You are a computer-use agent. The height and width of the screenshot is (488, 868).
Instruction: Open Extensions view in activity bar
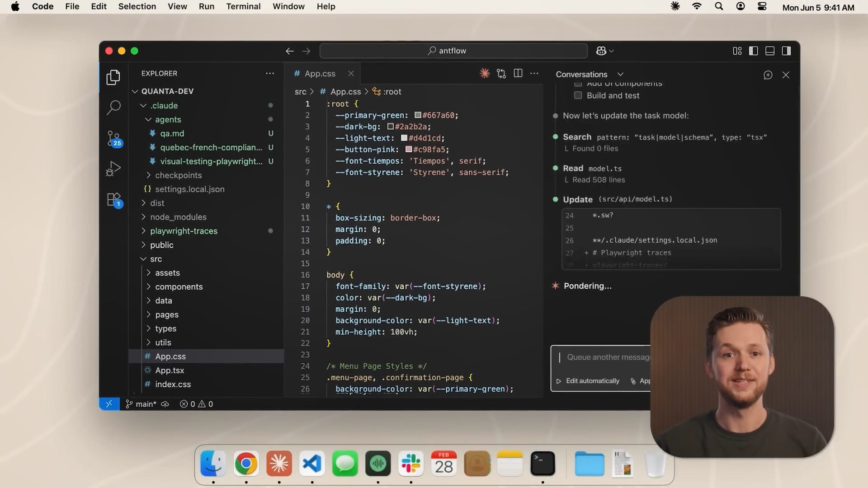click(113, 199)
